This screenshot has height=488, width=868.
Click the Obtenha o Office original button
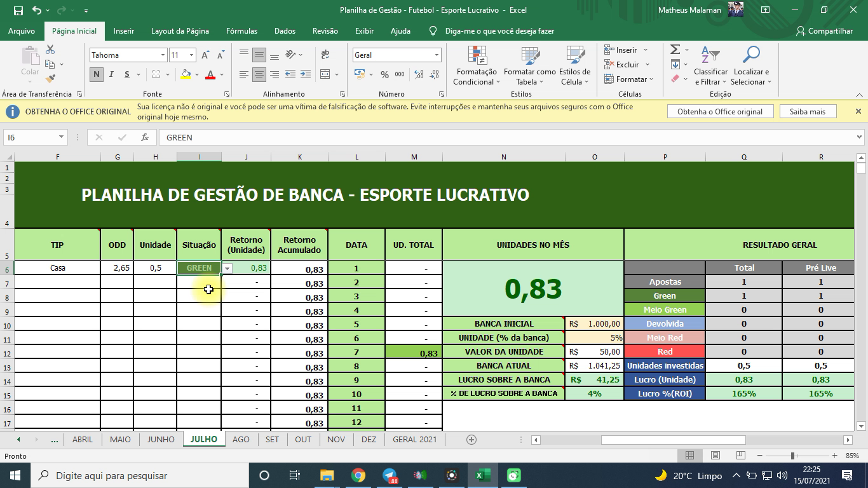click(720, 111)
